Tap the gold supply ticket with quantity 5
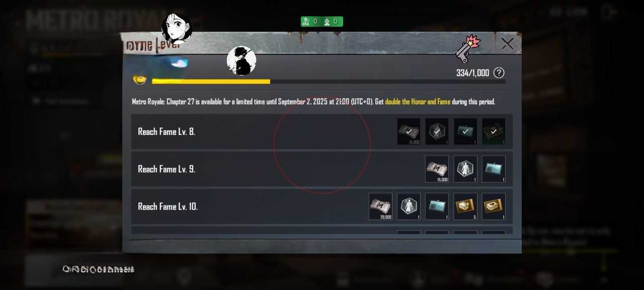The width and height of the screenshot is (644, 290). (x=465, y=206)
